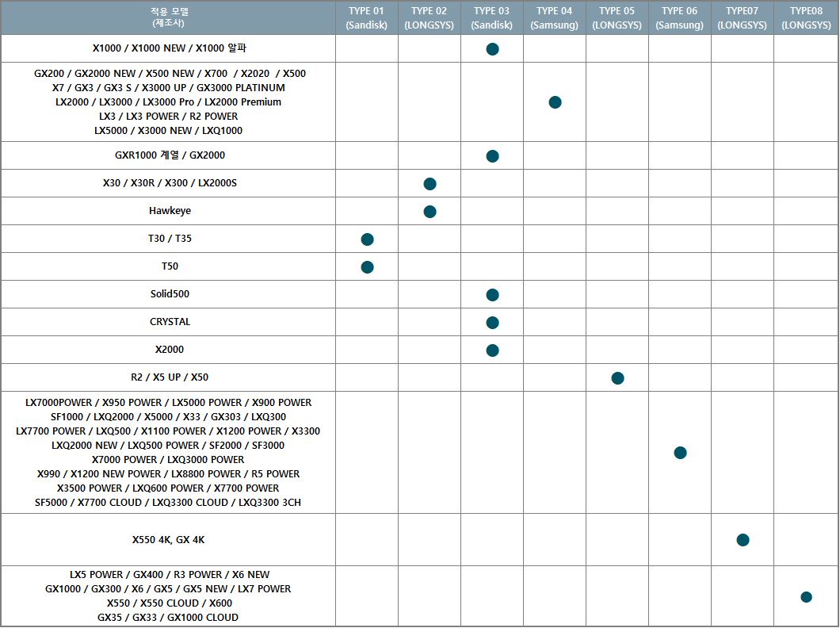840x628 pixels.
Task: Select the 'X7 / GX3 / GX3 S' line
Action: tap(169, 88)
